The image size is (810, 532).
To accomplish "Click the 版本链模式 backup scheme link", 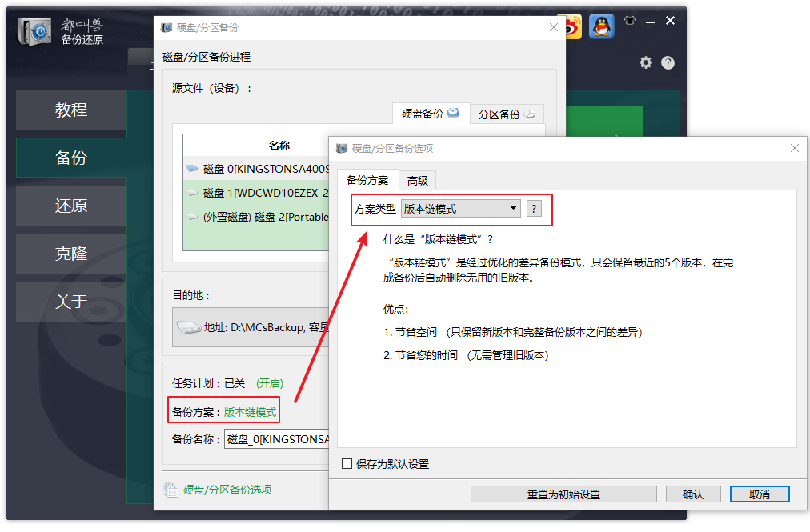I will tap(251, 412).
